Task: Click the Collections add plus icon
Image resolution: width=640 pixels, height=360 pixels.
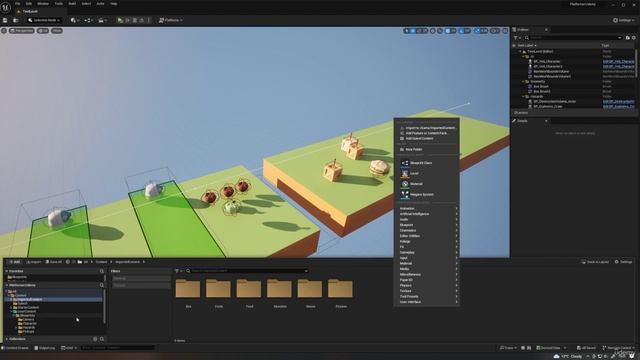Action: (x=95, y=339)
